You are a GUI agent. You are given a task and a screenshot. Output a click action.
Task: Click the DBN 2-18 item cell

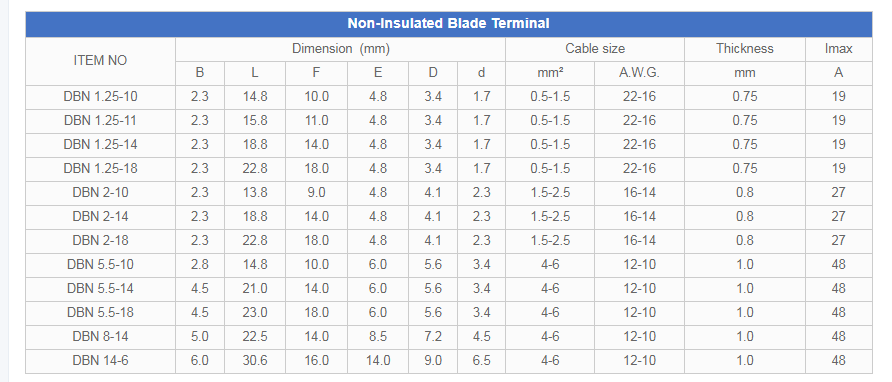pyautogui.click(x=100, y=240)
